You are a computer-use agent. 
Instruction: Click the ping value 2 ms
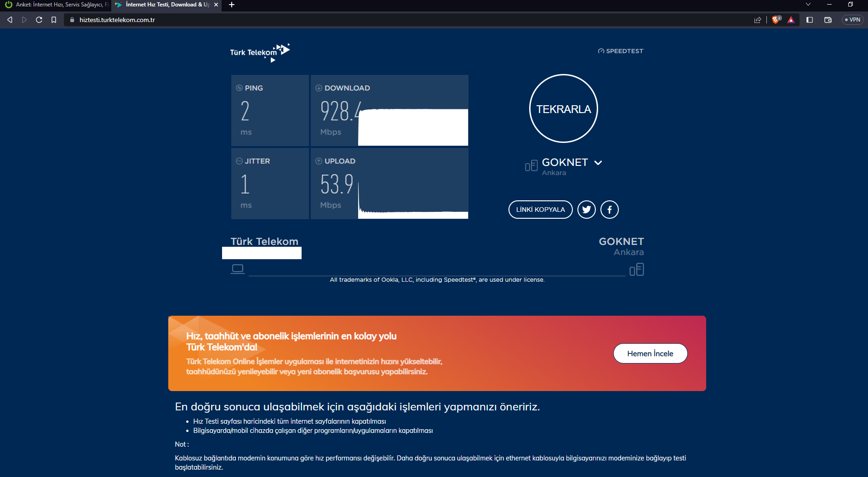click(x=245, y=111)
